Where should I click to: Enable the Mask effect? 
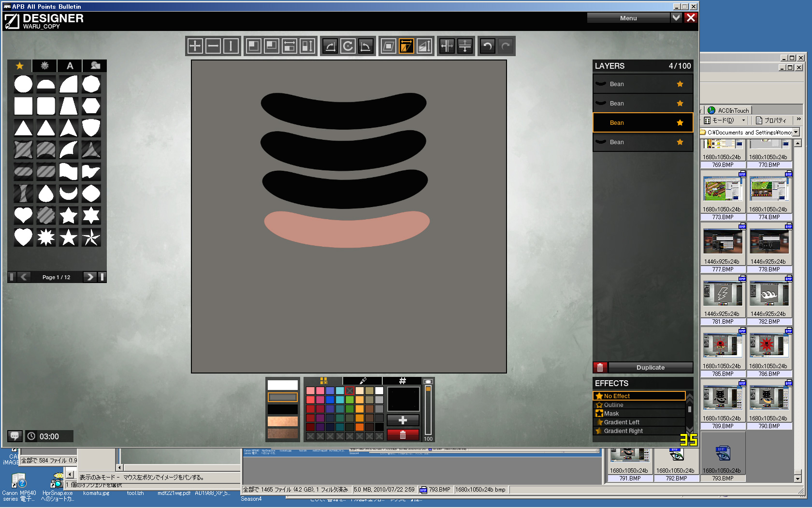[x=611, y=414]
